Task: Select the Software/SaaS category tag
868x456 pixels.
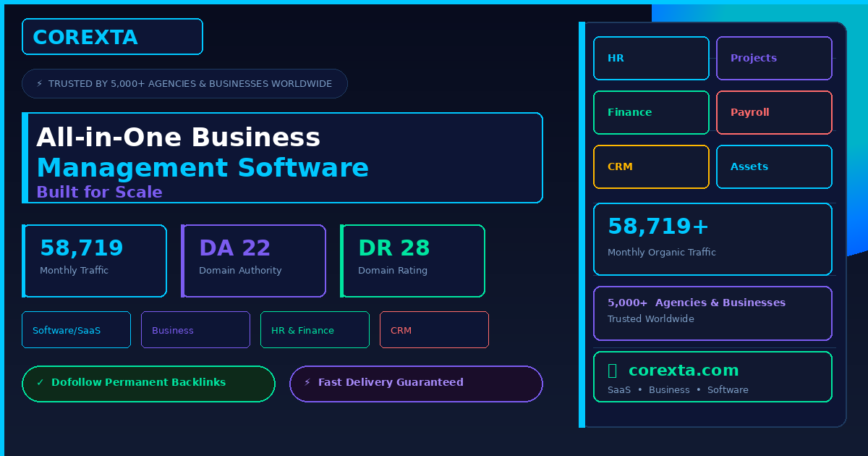Action: tap(76, 330)
